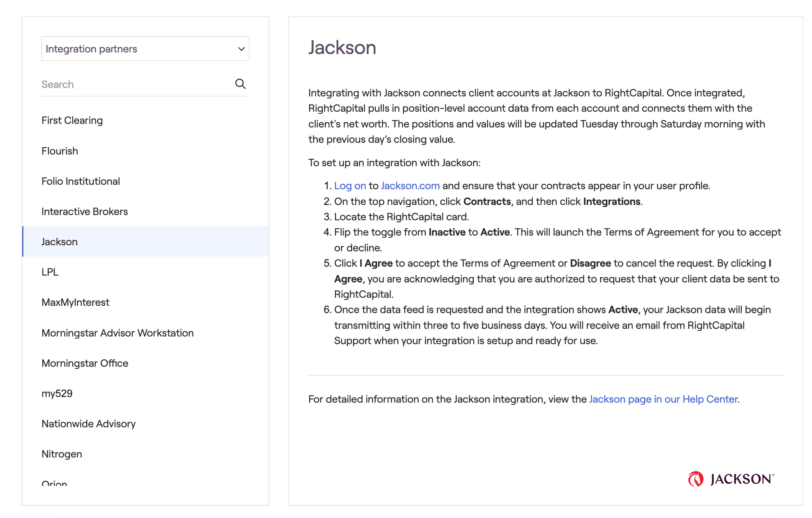812x518 pixels.
Task: Select my529 partner entry
Action: pyautogui.click(x=57, y=394)
